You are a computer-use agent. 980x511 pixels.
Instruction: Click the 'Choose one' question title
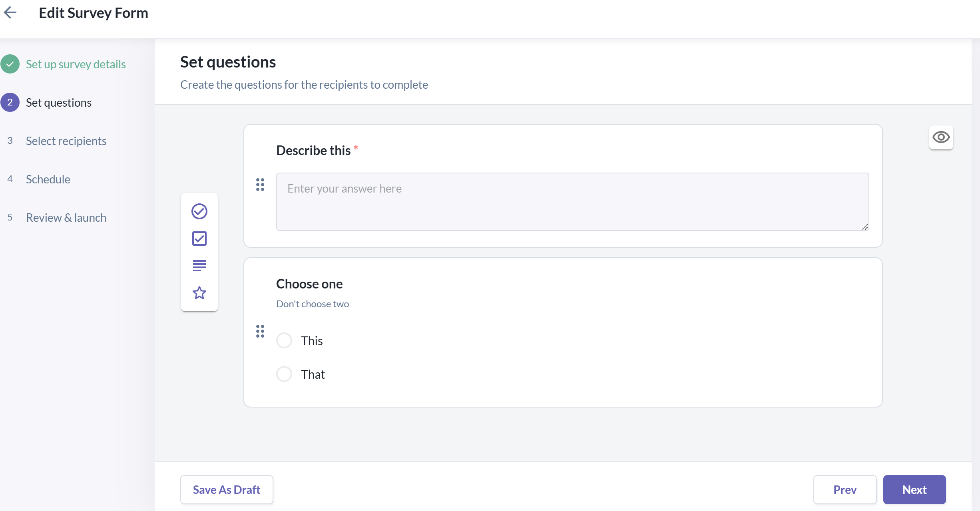309,284
